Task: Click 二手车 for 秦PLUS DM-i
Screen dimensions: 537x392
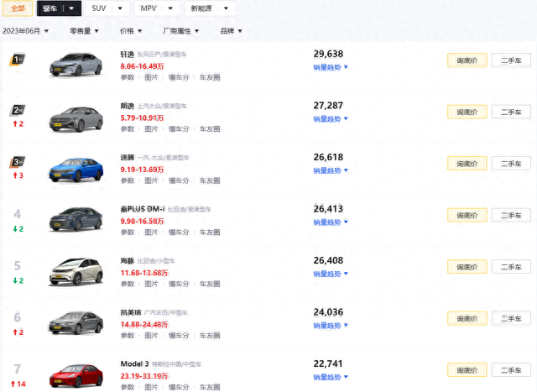Action: pyautogui.click(x=511, y=215)
